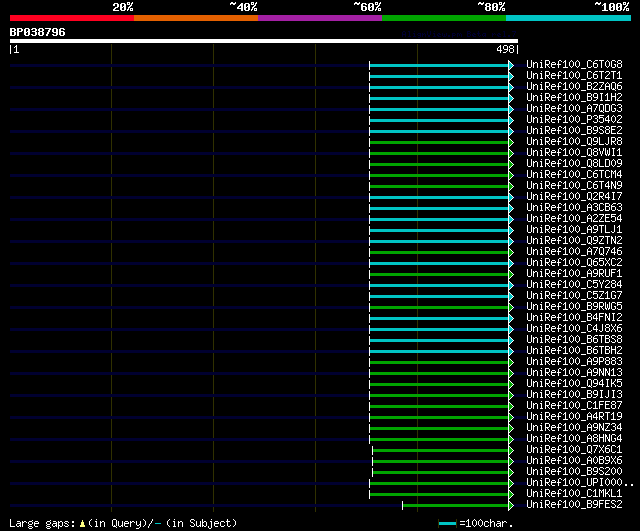This screenshot has height=531, width=640.
Task: Click the cyan alignment bar for UniRef100_C6T0G8
Action: (439, 65)
